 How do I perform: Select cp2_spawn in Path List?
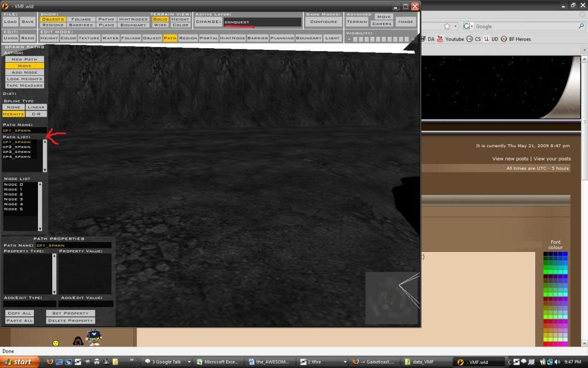17,147
